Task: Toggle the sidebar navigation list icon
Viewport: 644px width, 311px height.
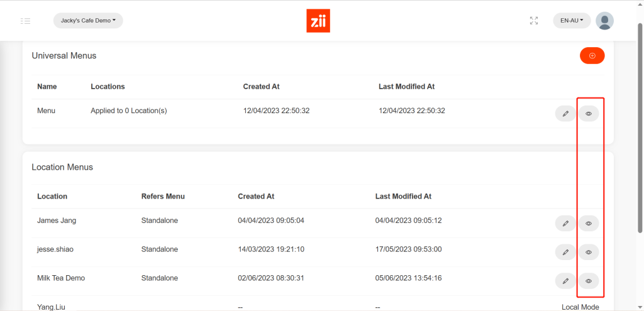Action: coord(25,21)
